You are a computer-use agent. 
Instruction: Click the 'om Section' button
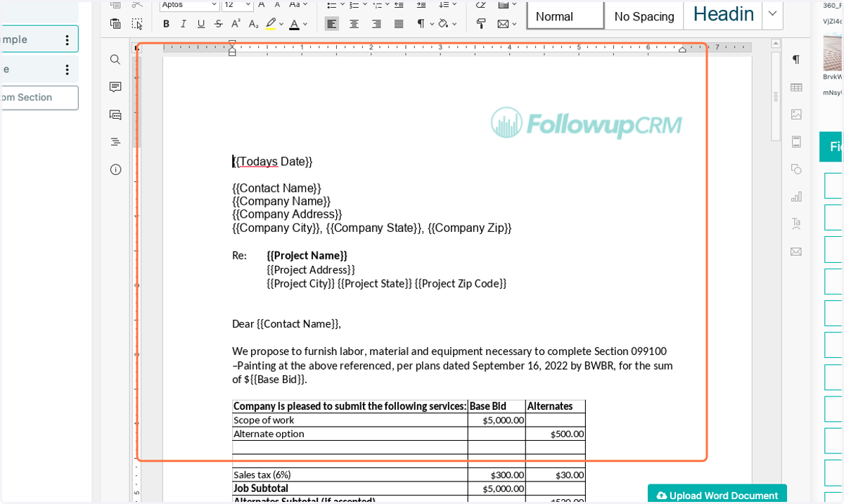tap(39, 98)
